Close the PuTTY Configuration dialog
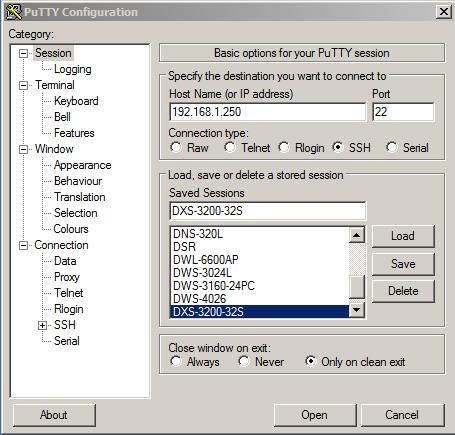This screenshot has height=435, width=455. 444,12
